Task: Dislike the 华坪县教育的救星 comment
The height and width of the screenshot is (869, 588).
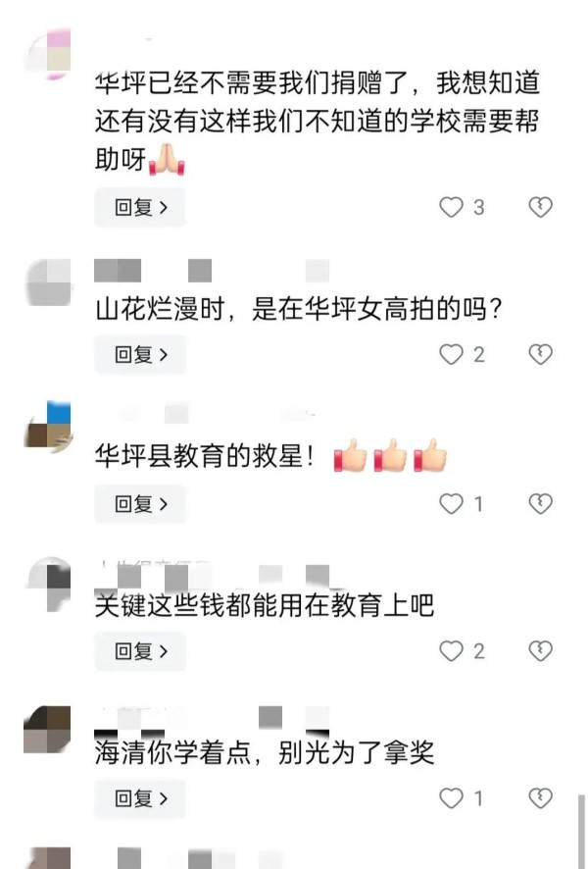Action: tap(540, 504)
